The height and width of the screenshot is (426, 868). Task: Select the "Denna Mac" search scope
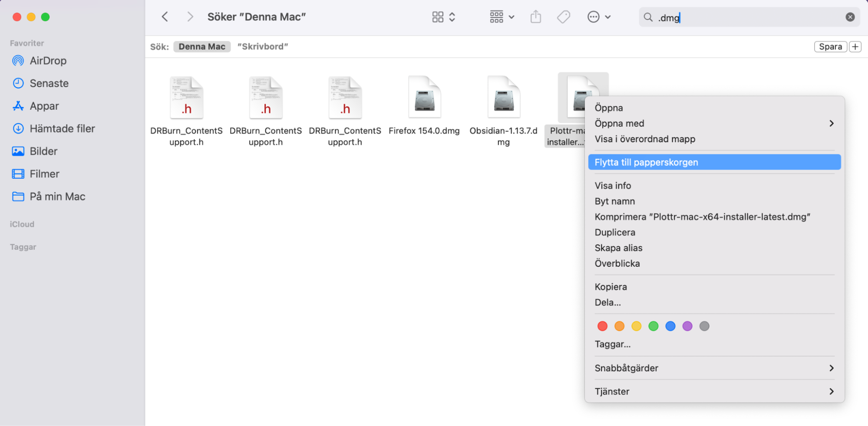pyautogui.click(x=202, y=46)
